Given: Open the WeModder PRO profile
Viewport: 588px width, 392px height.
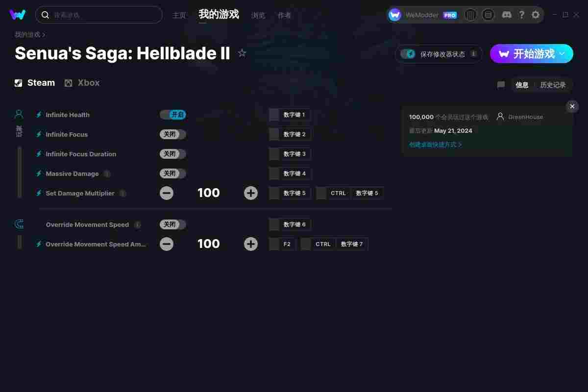Looking at the screenshot, I should tap(422, 15).
